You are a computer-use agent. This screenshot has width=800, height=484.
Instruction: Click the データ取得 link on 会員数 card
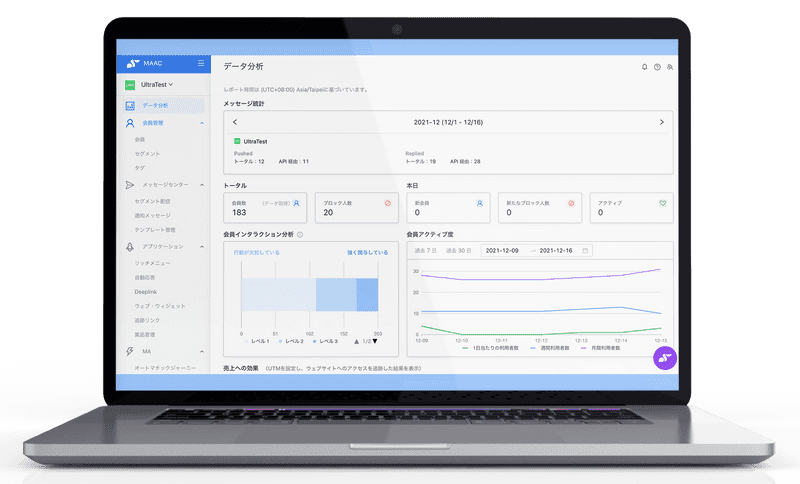coord(276,203)
